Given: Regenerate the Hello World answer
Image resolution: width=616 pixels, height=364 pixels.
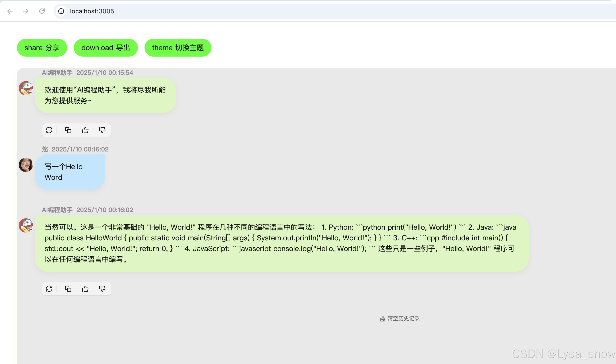Looking at the screenshot, I should [x=49, y=289].
